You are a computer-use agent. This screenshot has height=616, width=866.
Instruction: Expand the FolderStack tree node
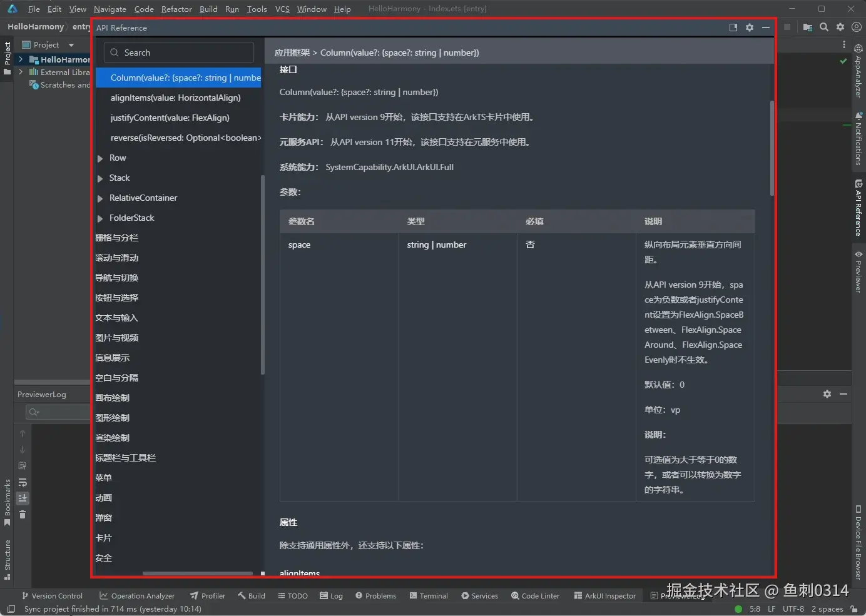click(100, 218)
